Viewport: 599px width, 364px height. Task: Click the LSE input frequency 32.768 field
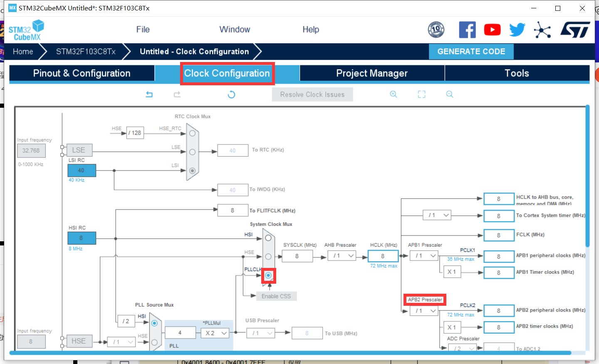(31, 151)
